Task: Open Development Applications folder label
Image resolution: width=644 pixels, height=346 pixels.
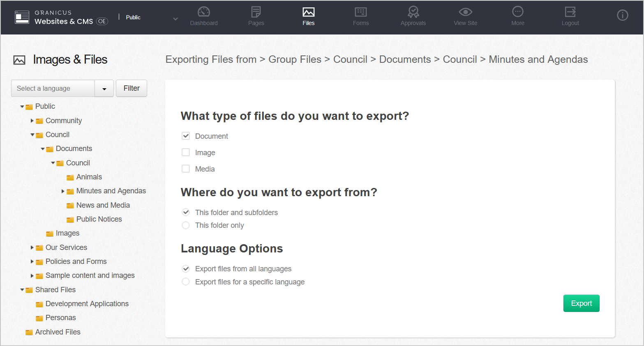Action: (87, 304)
